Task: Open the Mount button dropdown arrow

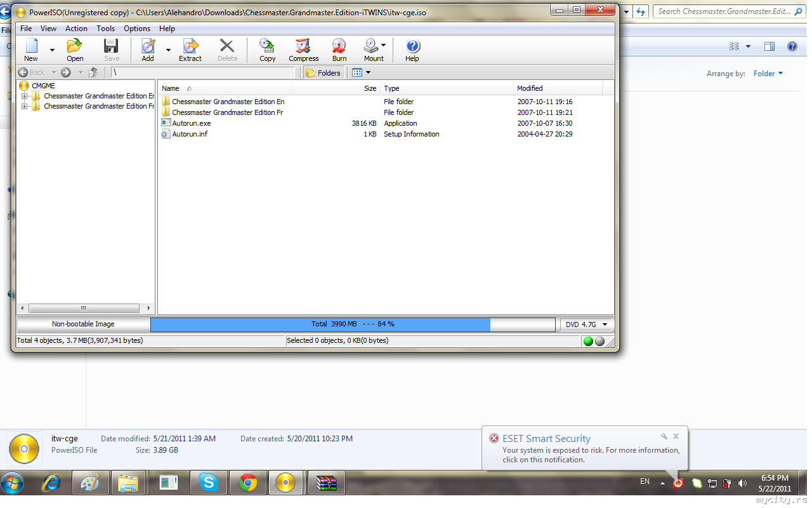Action: coord(384,45)
